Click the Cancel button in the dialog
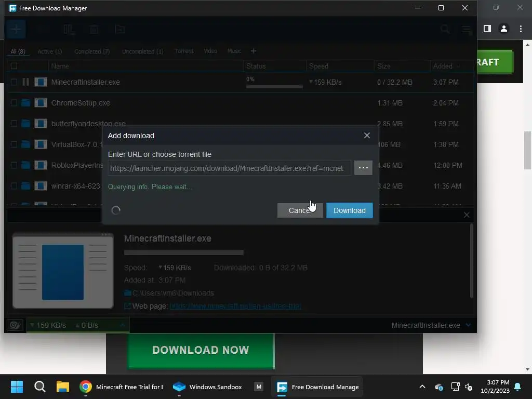 tap(300, 210)
